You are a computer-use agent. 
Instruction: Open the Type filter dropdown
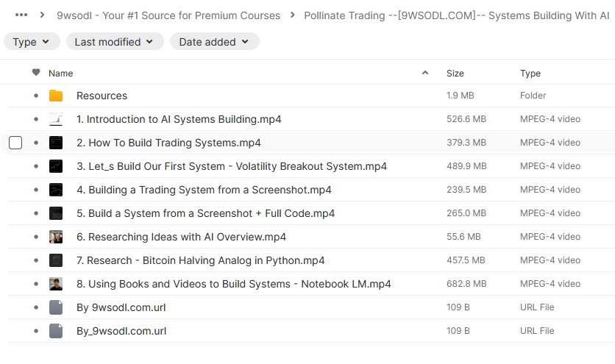32,42
